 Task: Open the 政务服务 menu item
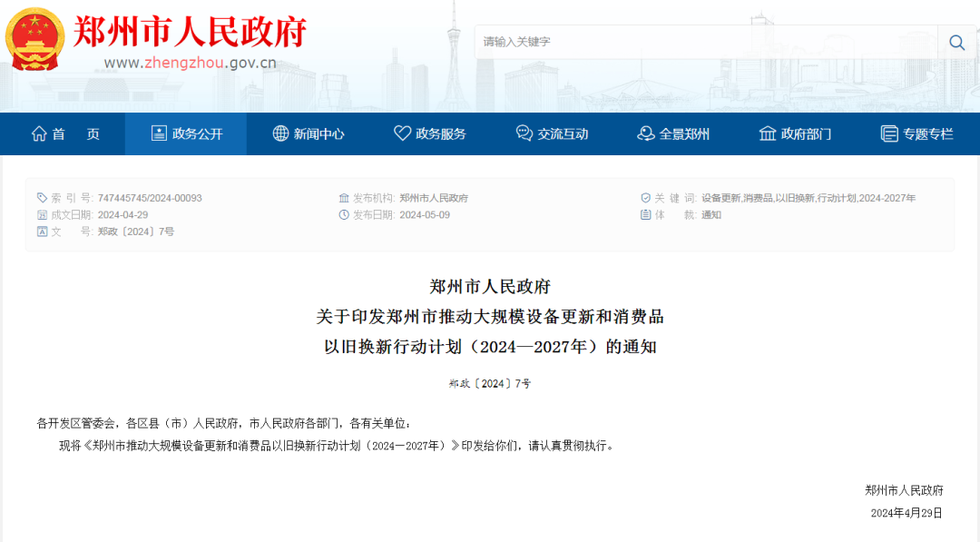[429, 133]
